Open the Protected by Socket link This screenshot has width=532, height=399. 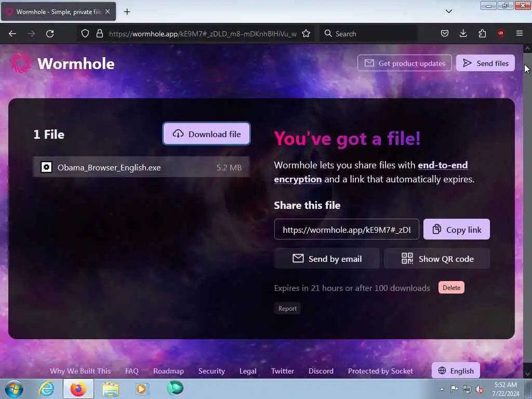(380, 371)
